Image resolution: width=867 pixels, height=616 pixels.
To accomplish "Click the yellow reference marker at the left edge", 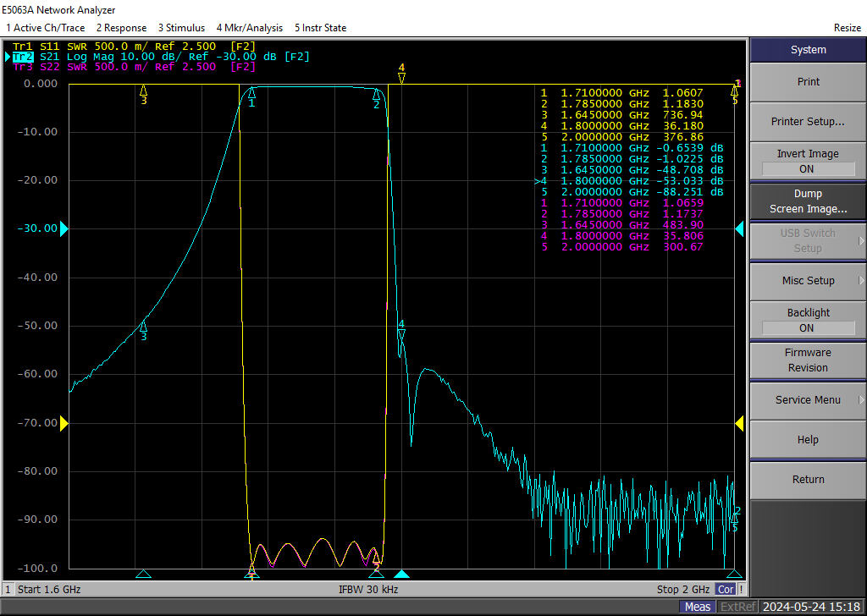I will (64, 423).
